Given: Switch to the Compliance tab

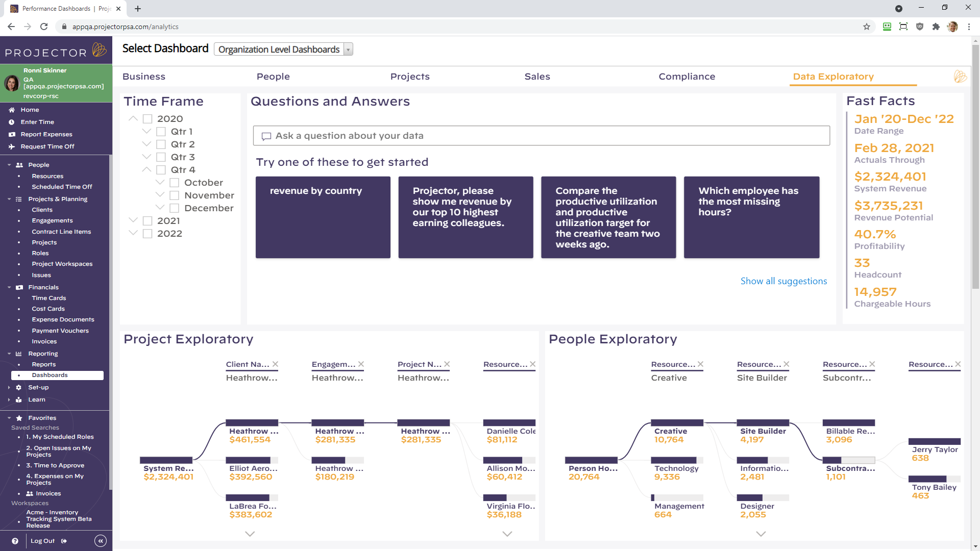Looking at the screenshot, I should tap(687, 77).
